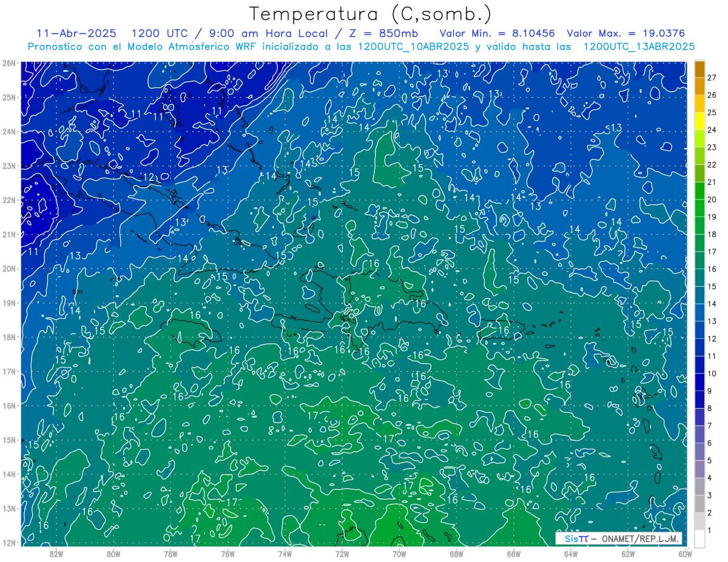Pick the yellow swatch between colorbar 24 and 25
Image resolution: width=728 pixels, height=562 pixels.
(699, 121)
